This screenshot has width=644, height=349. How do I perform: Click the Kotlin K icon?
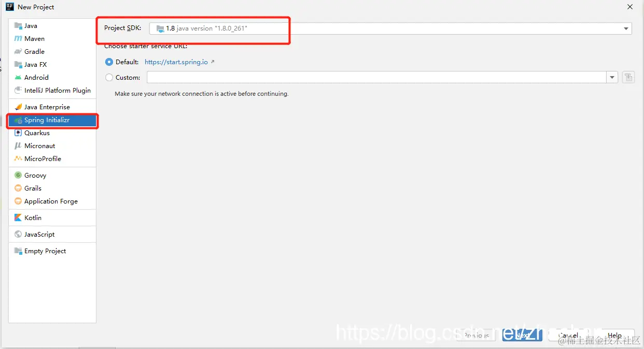coord(18,218)
